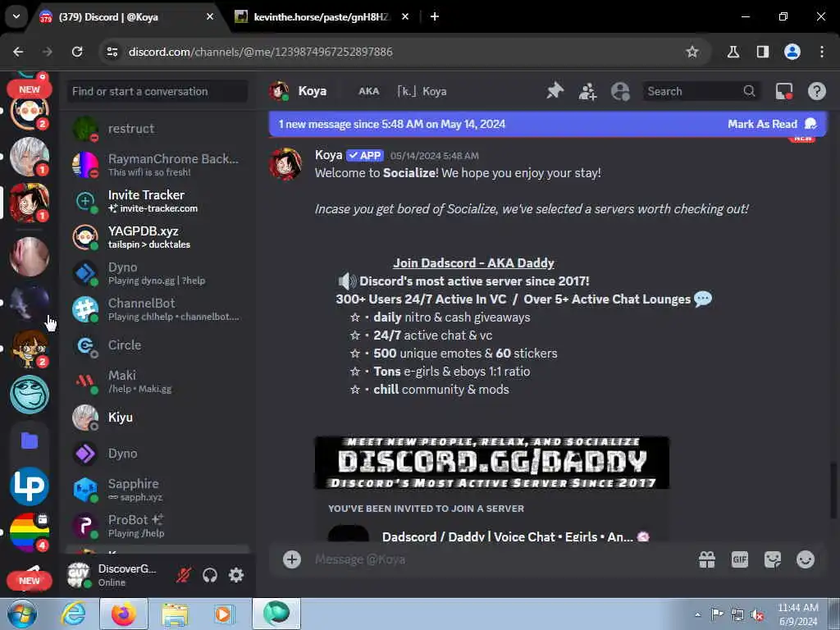The height and width of the screenshot is (630, 840).
Task: Click top NEW mentions indicator
Action: (30, 89)
